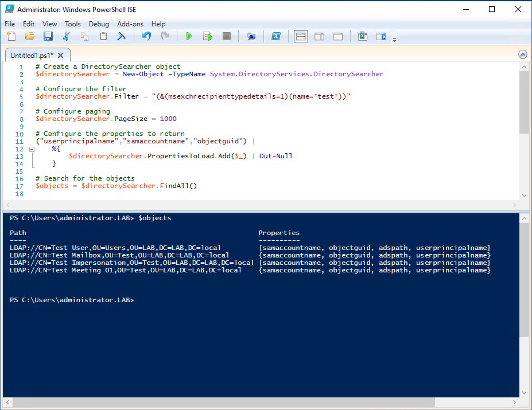
Task: Click New-Object cmdlet on line 2
Action: click(143, 74)
